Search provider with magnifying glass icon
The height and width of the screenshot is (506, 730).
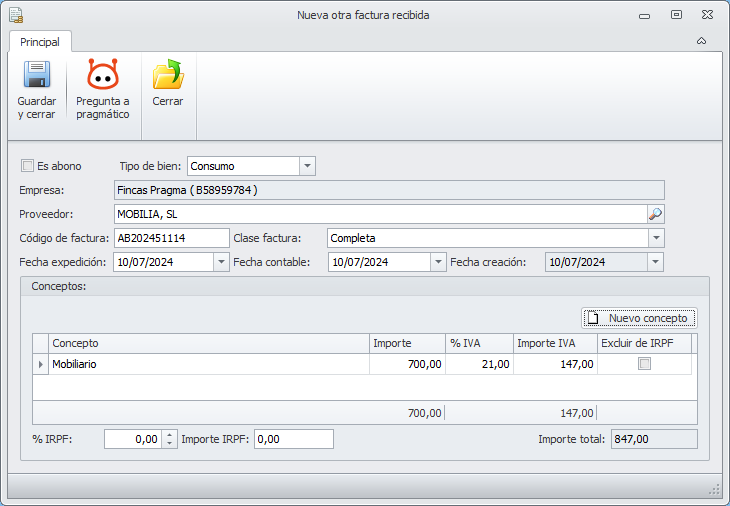tap(655, 214)
